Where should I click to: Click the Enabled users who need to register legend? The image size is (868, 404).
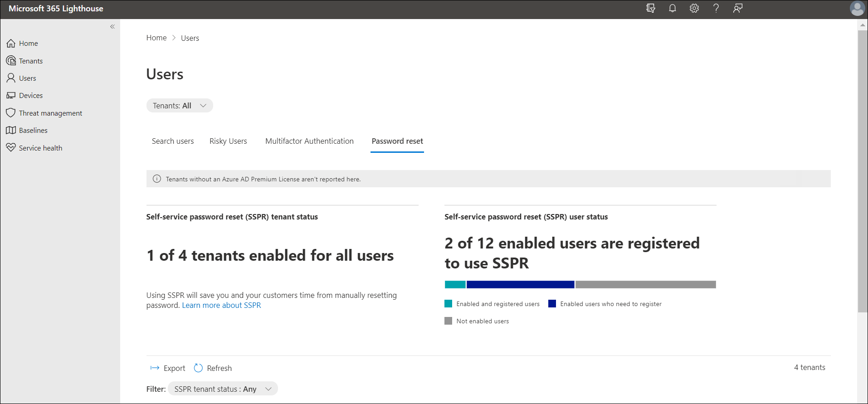[x=605, y=304]
